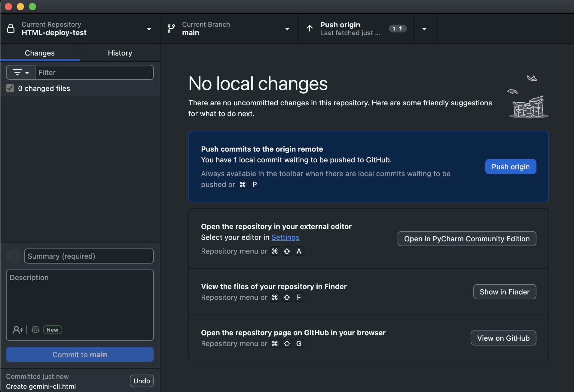Uncheck the 0 changed files checkbox

click(x=10, y=88)
